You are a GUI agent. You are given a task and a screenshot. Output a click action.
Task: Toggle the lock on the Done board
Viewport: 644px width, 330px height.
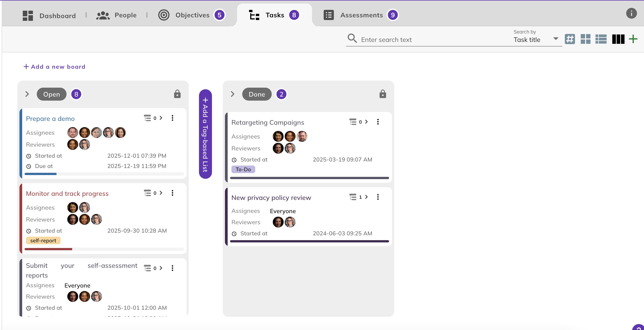pos(383,94)
